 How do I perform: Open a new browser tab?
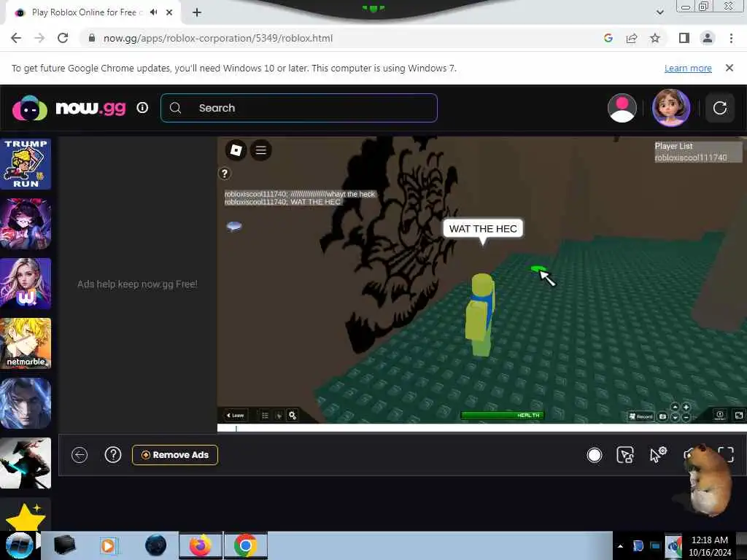(197, 12)
